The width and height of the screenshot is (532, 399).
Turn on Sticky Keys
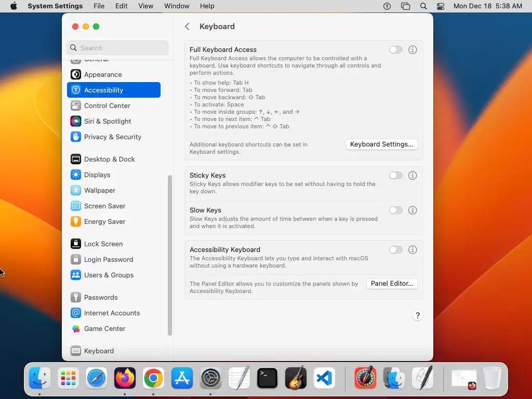[x=395, y=176]
